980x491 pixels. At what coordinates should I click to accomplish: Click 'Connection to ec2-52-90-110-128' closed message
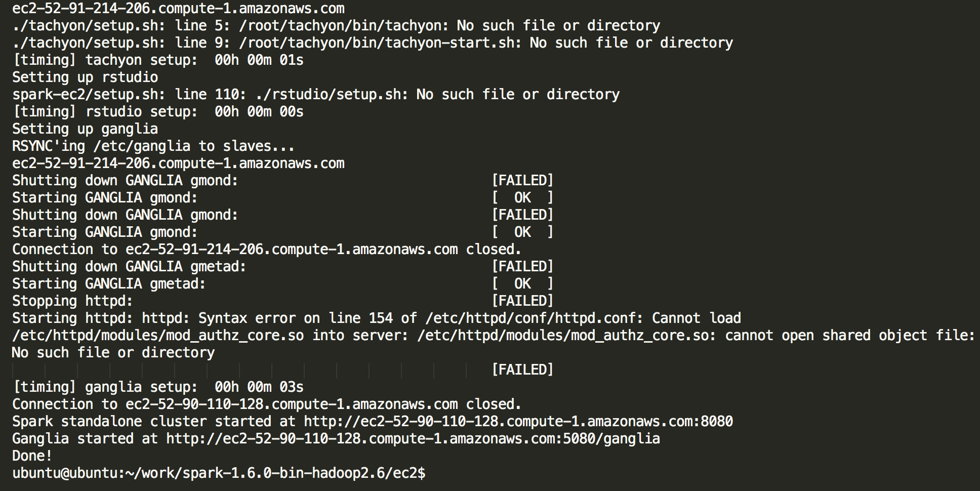tap(267, 404)
